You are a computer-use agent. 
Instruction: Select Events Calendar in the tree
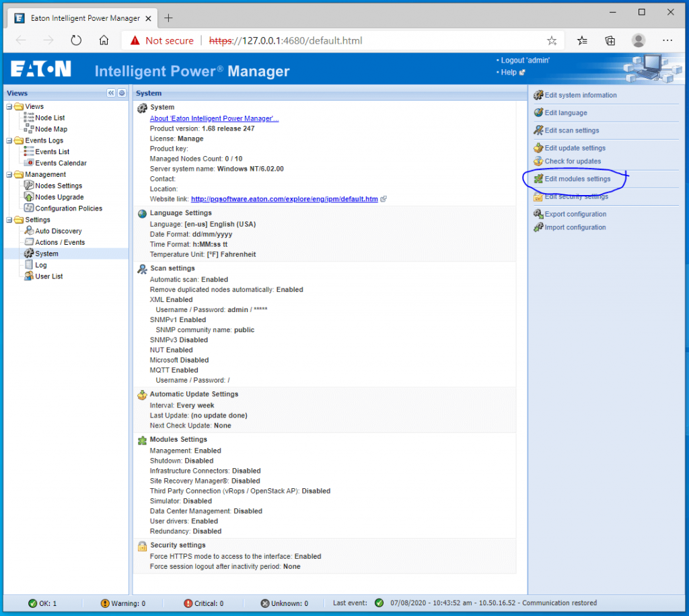61,163
